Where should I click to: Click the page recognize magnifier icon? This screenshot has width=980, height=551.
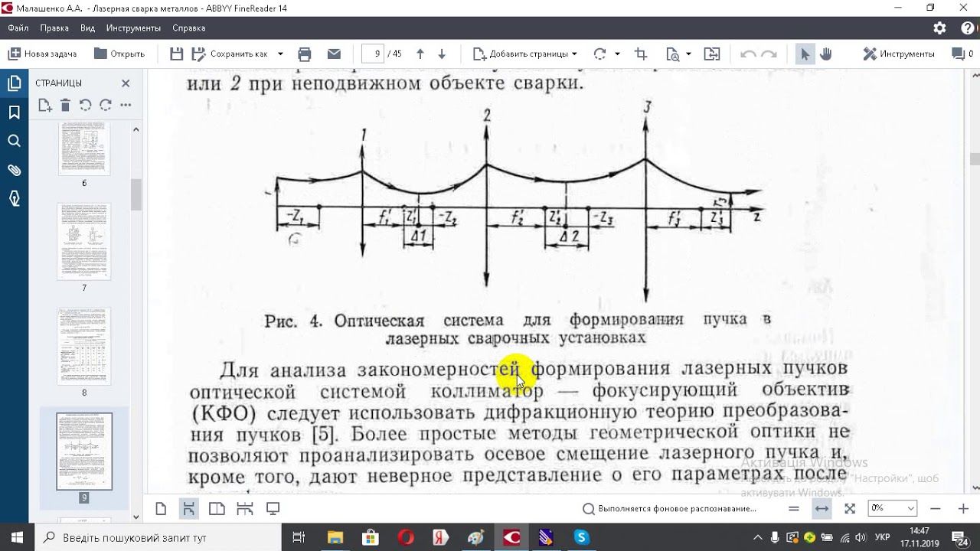673,54
